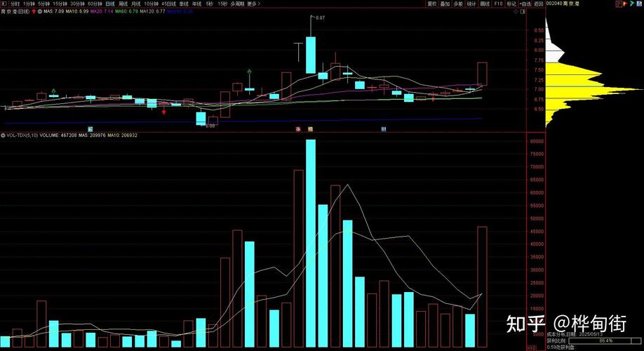This screenshot has width=644, height=351.
Task: Click the 财 marker at price chart bottom
Action: pos(384,129)
